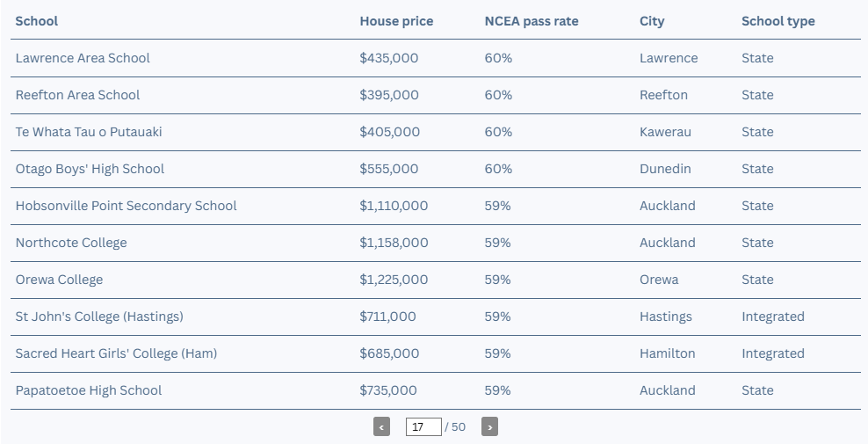Select the Lawrence Area School row
The image size is (868, 444).
pyautogui.click(x=436, y=58)
